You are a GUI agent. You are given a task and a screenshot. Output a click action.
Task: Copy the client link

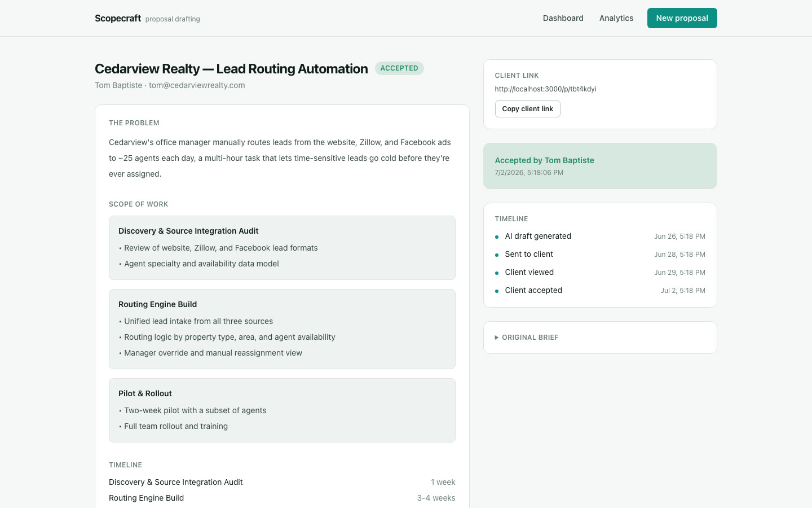tap(527, 109)
